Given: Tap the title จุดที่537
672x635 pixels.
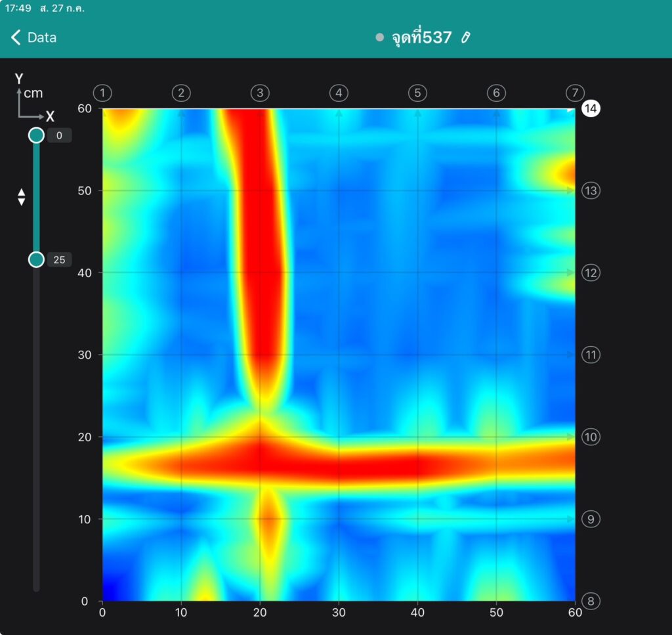Looking at the screenshot, I should (421, 37).
